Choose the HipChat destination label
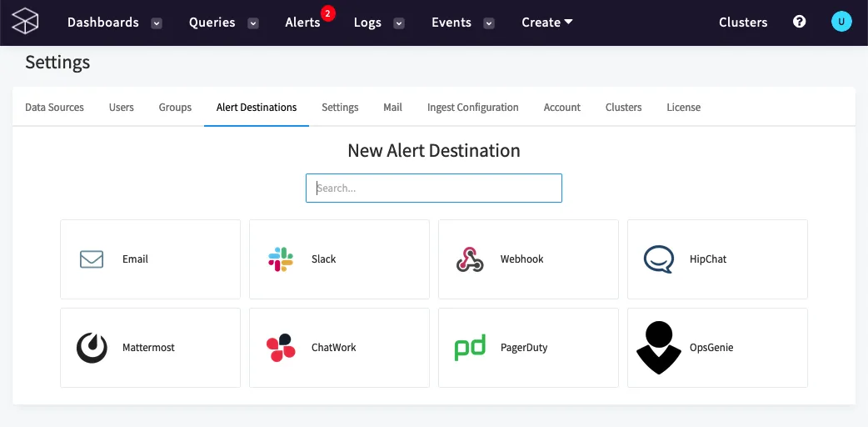Viewport: 868px width, 427px height. [x=708, y=259]
